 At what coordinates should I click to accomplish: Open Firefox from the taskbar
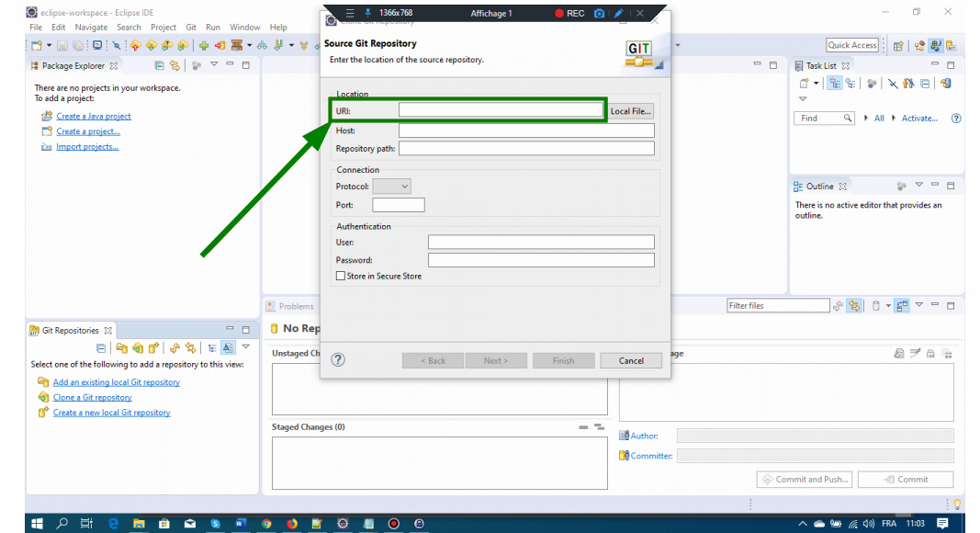[292, 524]
